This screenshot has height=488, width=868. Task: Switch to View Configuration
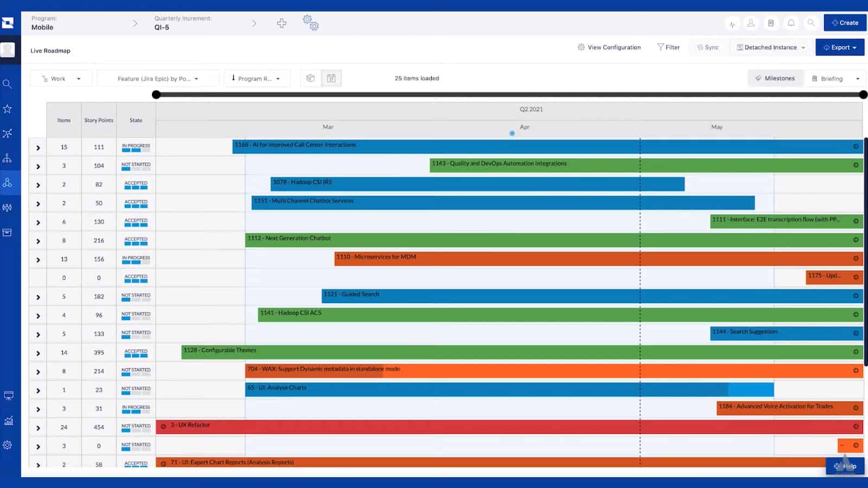click(x=609, y=47)
